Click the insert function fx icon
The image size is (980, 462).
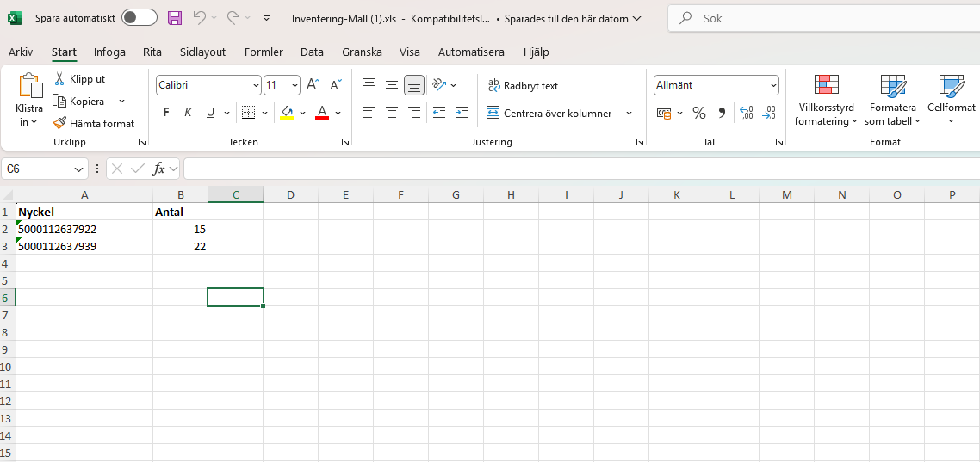click(x=158, y=169)
